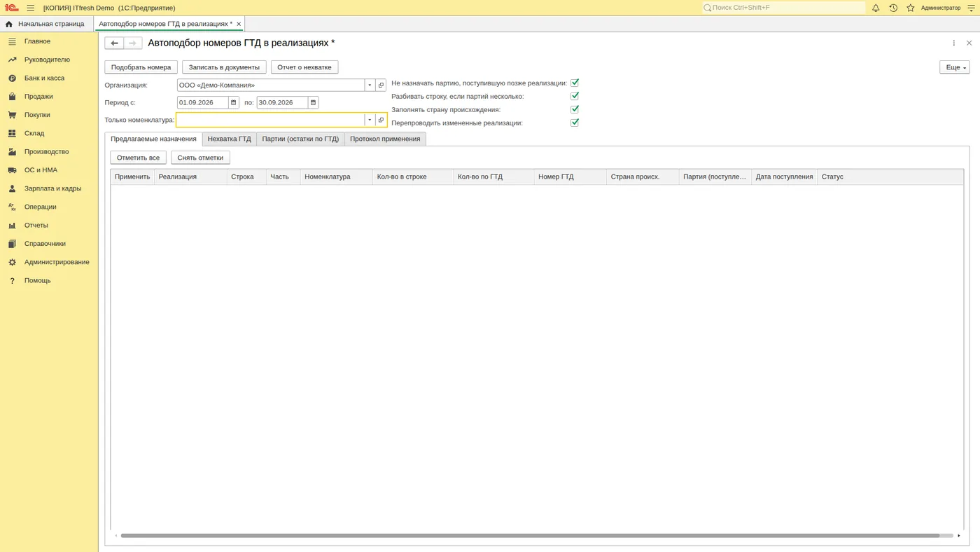Viewport: 980px width, 552px height.
Task: Open the notifications bell icon
Action: click(x=876, y=8)
